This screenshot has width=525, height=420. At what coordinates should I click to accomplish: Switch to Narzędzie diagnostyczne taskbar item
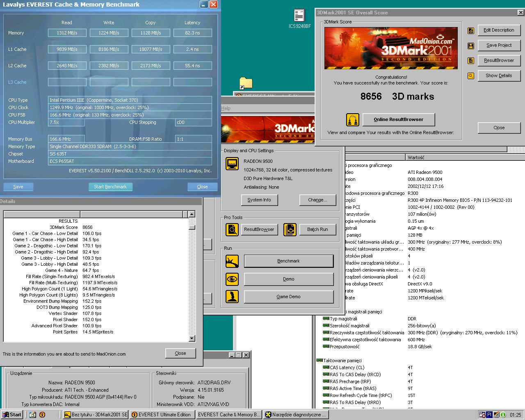click(295, 415)
